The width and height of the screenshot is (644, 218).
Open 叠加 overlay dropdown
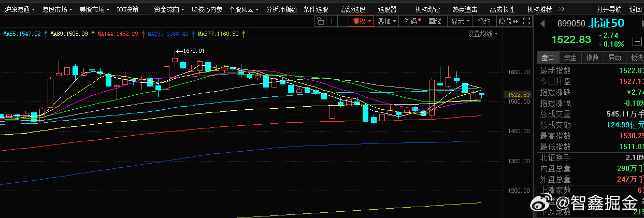[386, 21]
